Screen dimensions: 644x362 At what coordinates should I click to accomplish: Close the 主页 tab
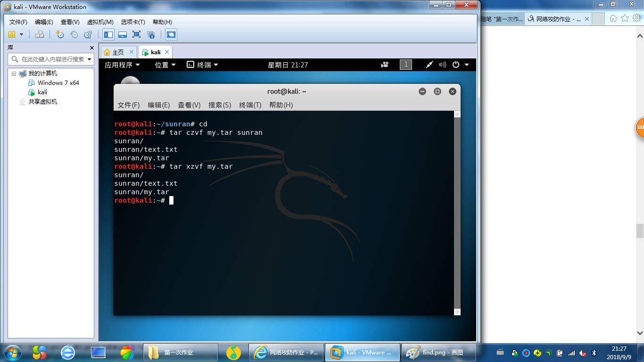coord(132,52)
